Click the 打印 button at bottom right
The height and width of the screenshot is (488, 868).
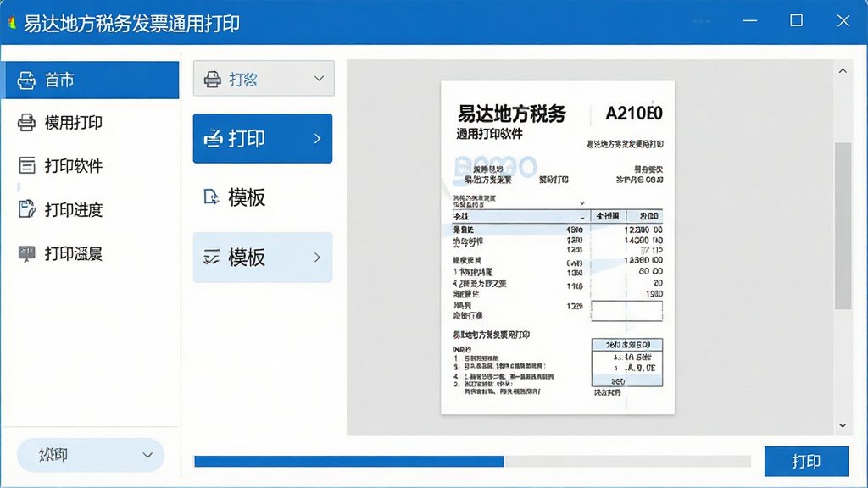pyautogui.click(x=806, y=462)
